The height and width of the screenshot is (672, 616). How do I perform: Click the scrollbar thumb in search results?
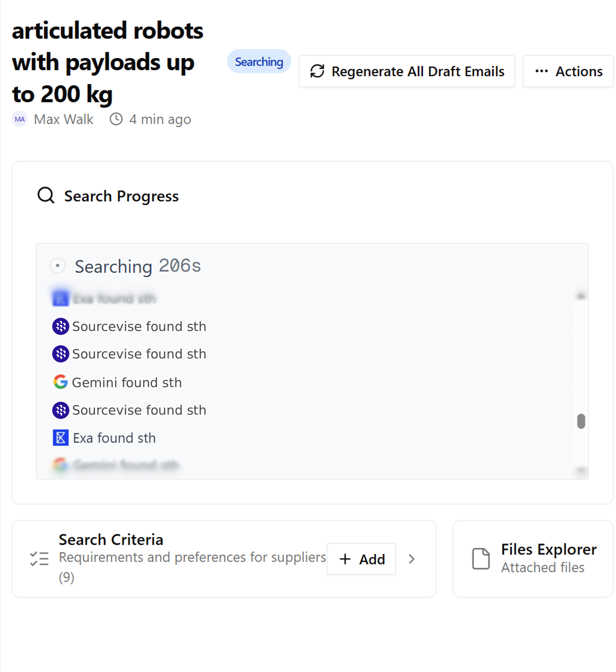[581, 422]
